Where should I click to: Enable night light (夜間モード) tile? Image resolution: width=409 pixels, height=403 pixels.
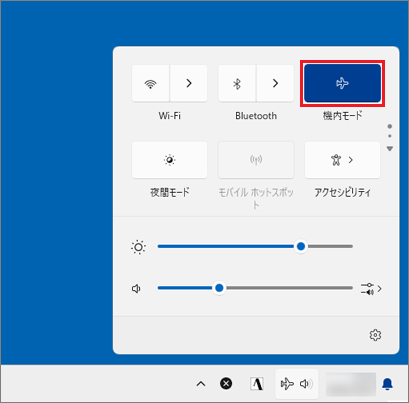click(170, 160)
